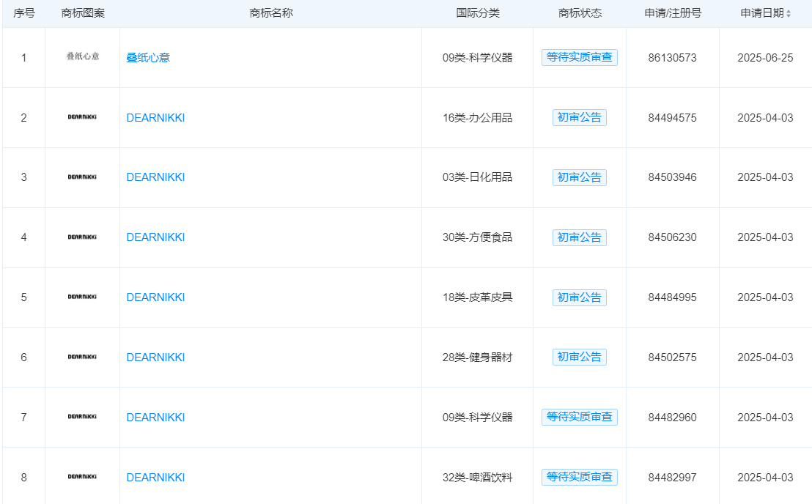812x504 pixels.
Task: Click the 商标状态 column header
Action: [580, 13]
